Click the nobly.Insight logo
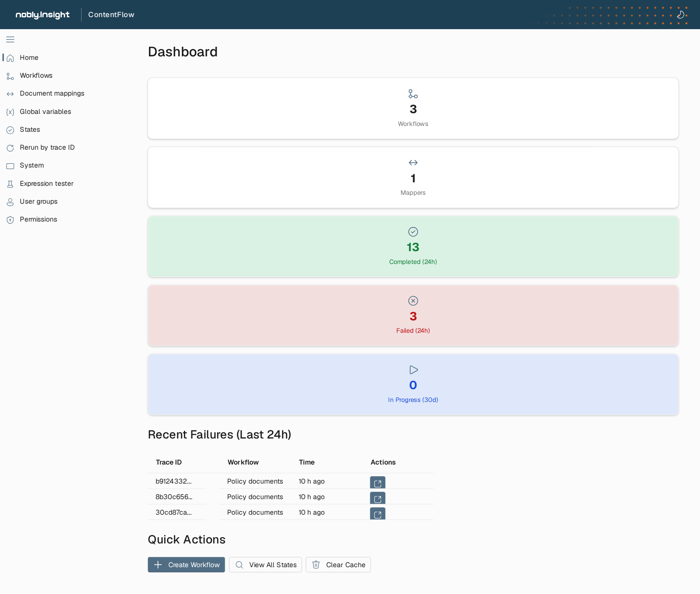This screenshot has height=594, width=700. click(42, 15)
